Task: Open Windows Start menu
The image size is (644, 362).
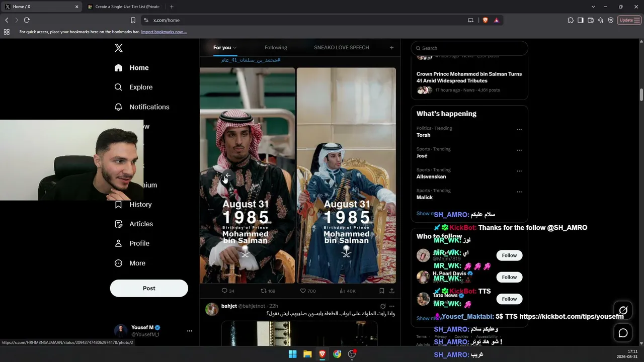Action: [292, 354]
